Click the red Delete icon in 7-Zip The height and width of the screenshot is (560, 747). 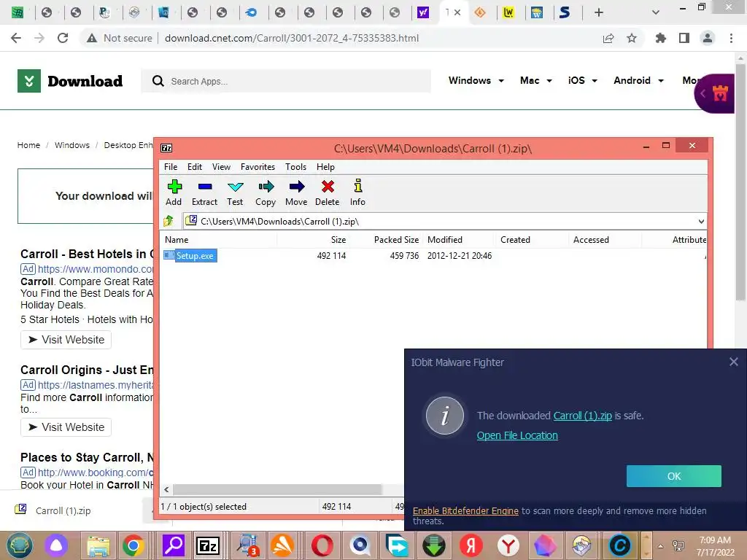328,192
